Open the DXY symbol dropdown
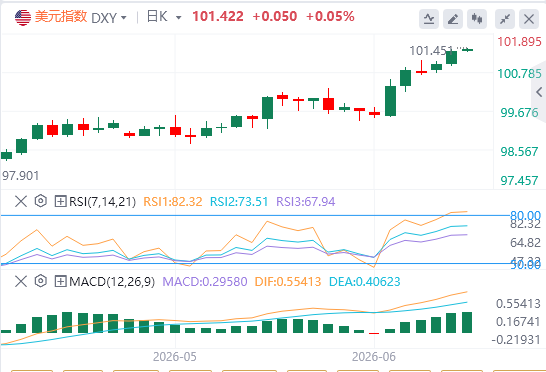546x372 pixels. 109,17
